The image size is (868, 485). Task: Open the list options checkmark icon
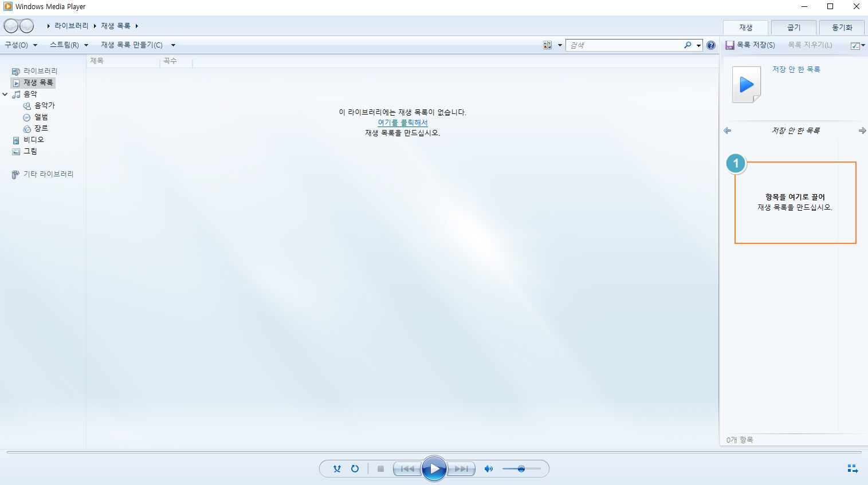[855, 45]
